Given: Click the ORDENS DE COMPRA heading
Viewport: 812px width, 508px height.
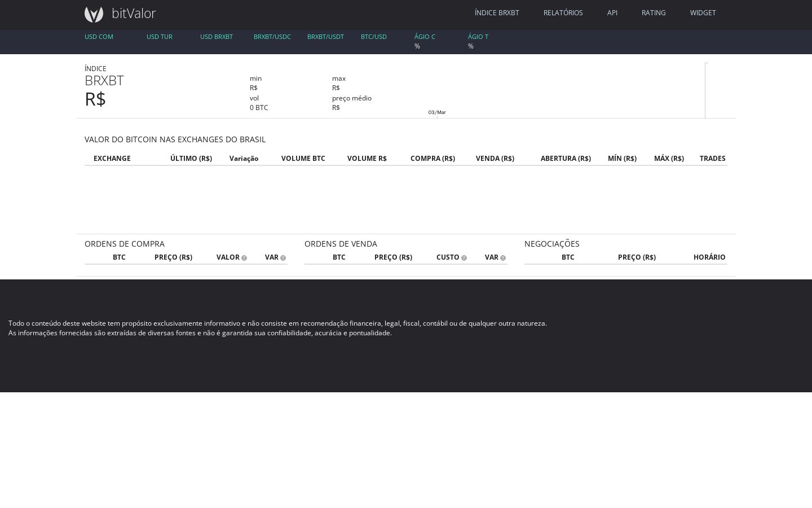Looking at the screenshot, I should coord(125,244).
